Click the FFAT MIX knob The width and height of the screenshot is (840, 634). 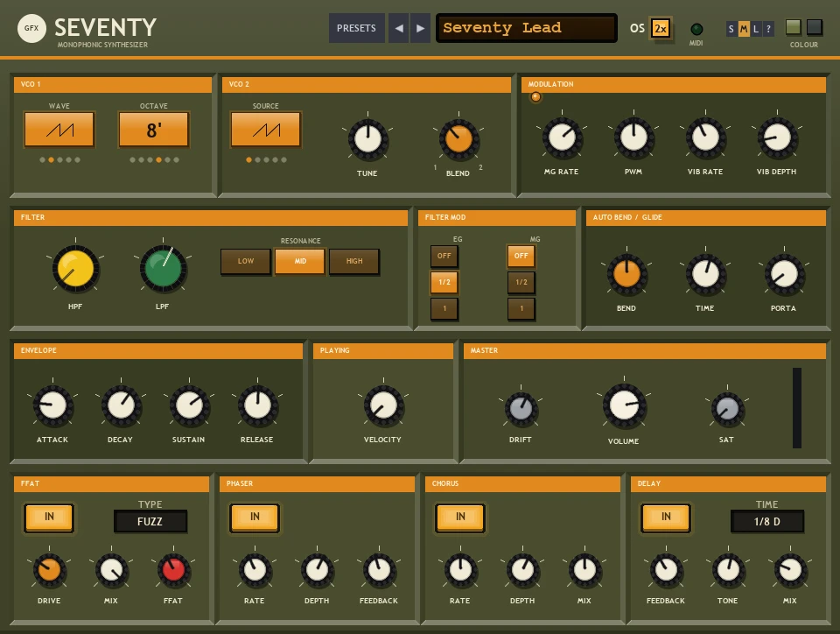111,570
